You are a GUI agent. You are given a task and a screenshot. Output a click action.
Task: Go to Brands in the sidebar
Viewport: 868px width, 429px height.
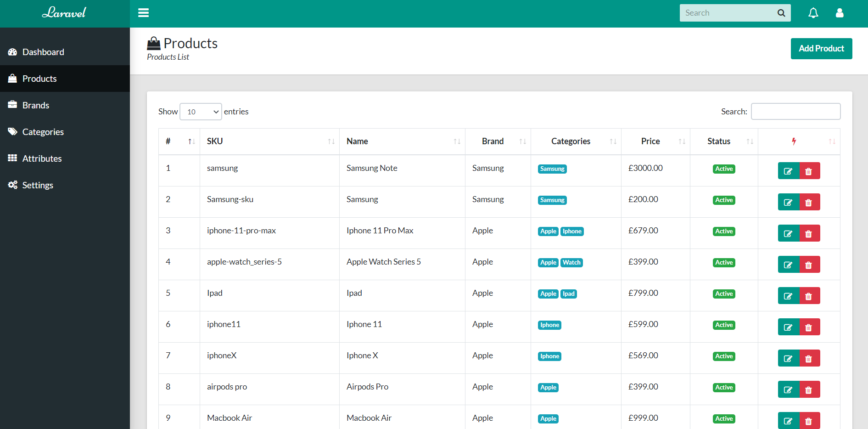36,105
